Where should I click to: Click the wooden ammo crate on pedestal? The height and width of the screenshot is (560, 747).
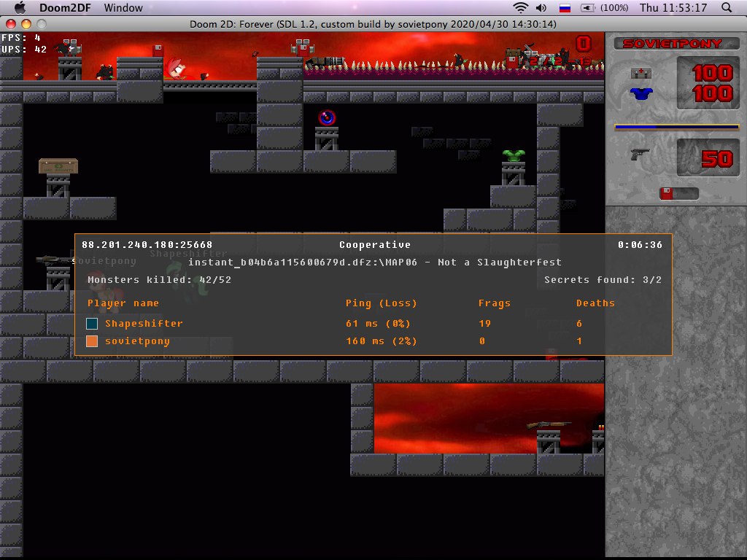(x=58, y=166)
